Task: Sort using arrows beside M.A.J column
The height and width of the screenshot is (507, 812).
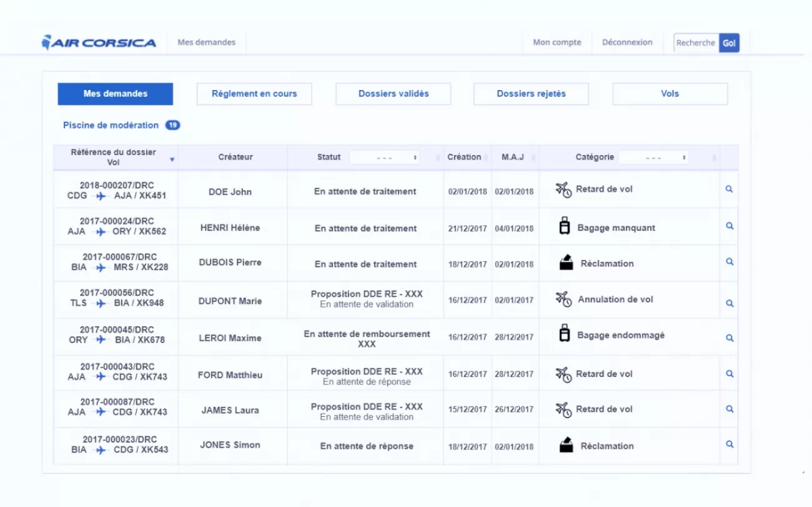Action: 533,158
